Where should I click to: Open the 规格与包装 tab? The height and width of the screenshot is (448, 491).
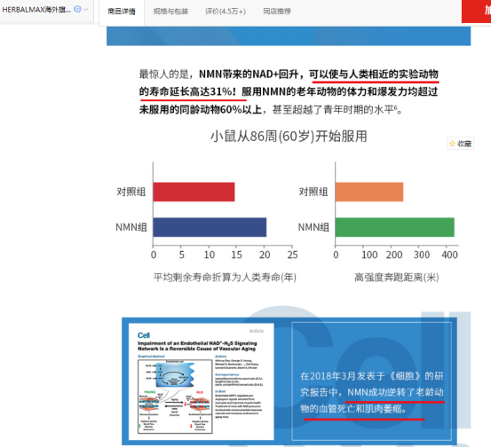click(x=170, y=12)
